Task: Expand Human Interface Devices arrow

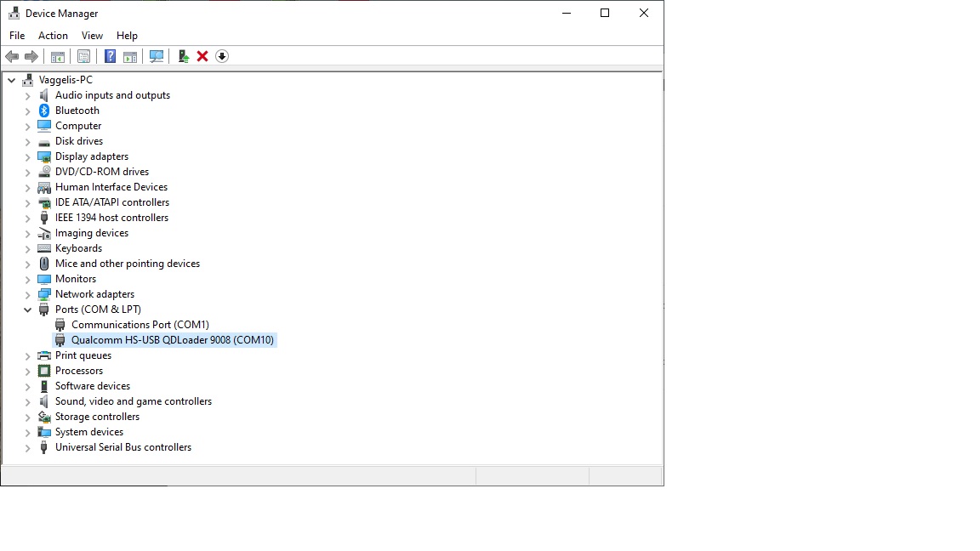Action: point(27,187)
